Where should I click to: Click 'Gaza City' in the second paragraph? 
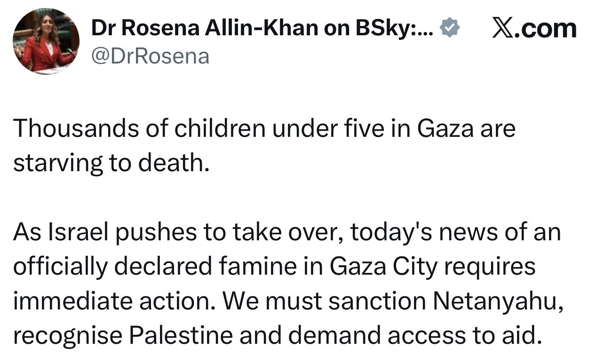(x=385, y=267)
